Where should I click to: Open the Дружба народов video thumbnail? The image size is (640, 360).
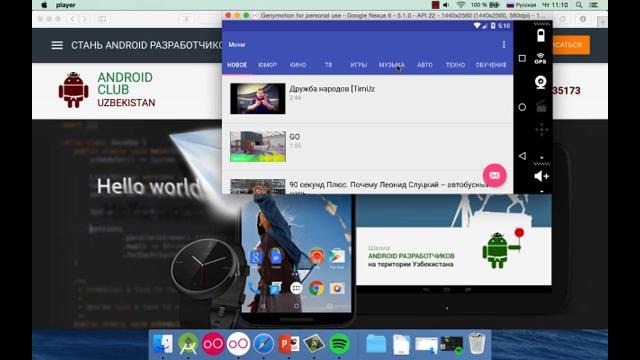[x=258, y=98]
